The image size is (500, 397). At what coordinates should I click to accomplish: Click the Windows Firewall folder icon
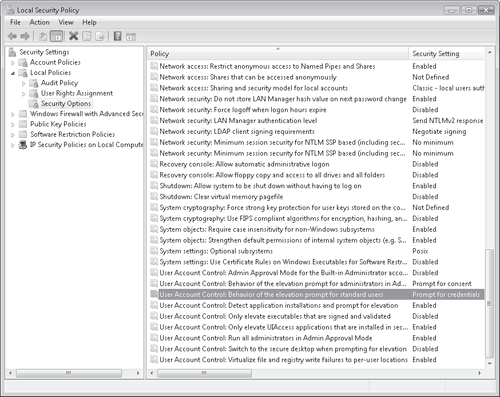(23, 114)
